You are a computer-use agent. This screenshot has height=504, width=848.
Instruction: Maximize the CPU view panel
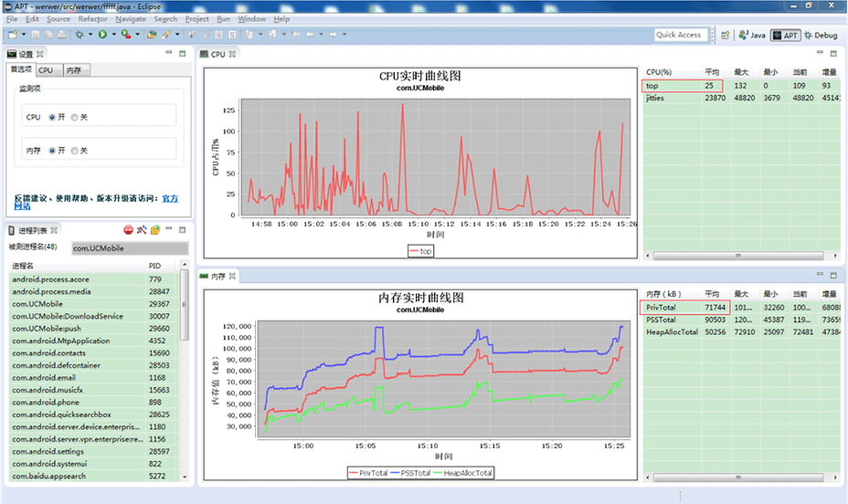click(833, 54)
